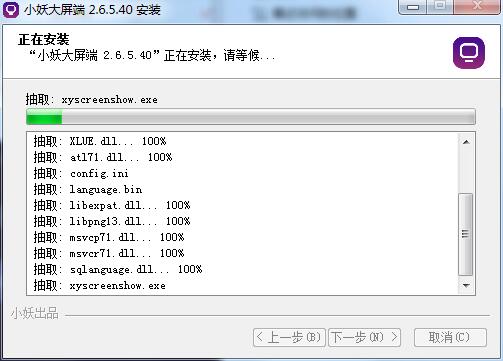Select log row sqlanguage.dll... 100%
Viewport: 503px width, 361px height.
(x=118, y=269)
